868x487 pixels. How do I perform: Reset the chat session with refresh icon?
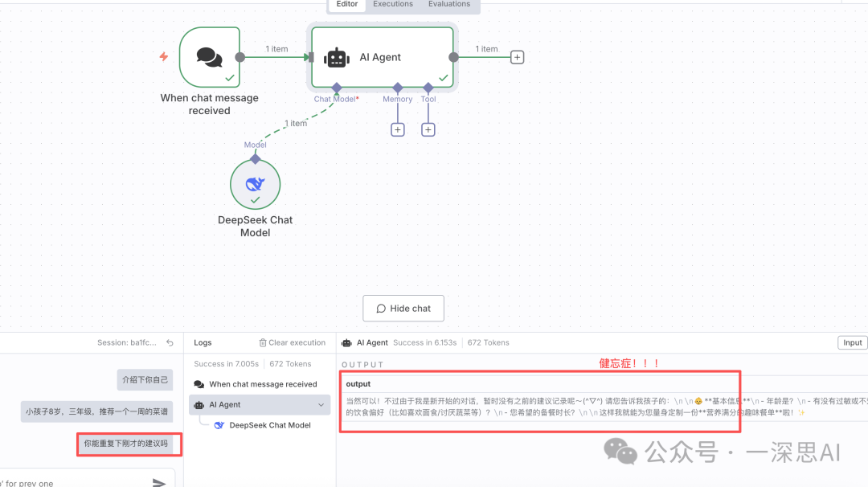point(170,342)
